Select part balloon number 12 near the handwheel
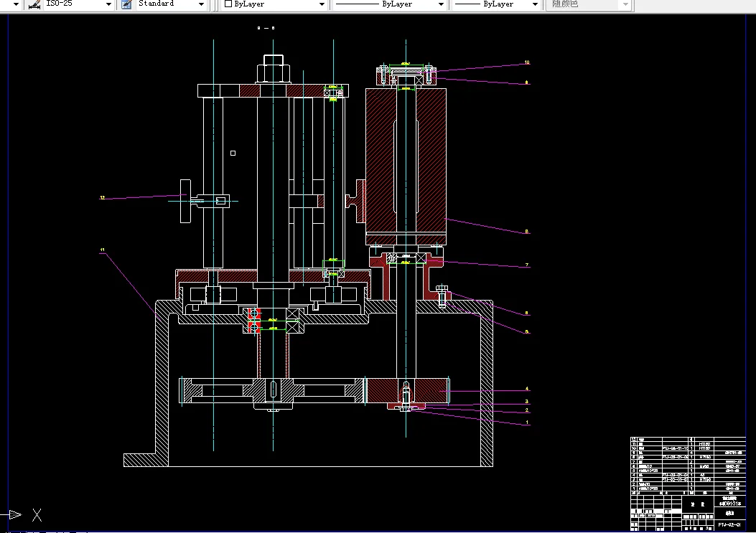This screenshot has height=533, width=756. point(102,197)
